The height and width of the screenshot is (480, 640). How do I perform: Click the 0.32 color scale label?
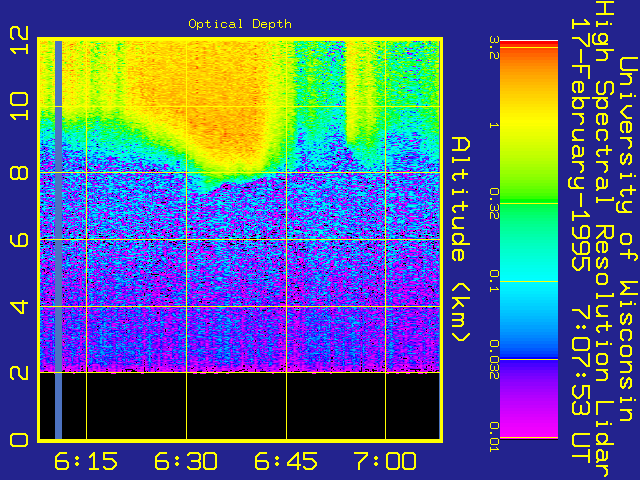(x=494, y=204)
